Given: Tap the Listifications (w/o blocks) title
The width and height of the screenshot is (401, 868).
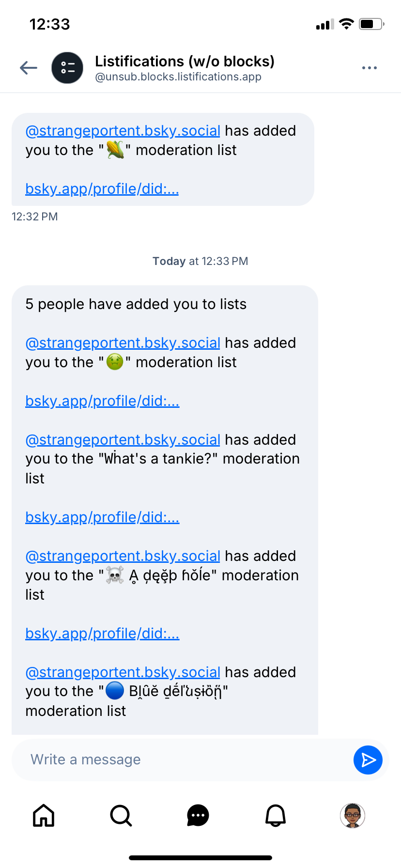Looking at the screenshot, I should [x=185, y=62].
